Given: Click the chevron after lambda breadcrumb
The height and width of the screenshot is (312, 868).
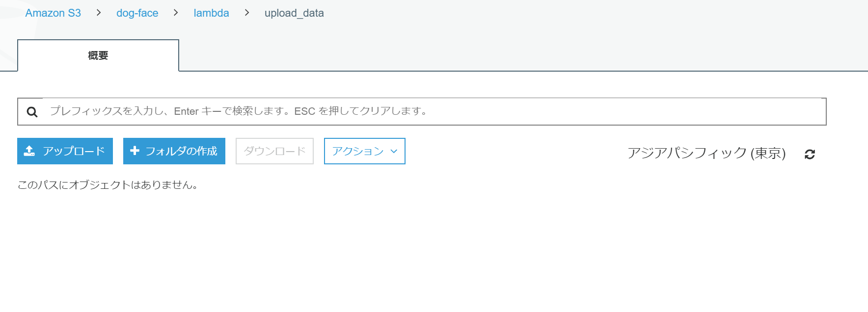Looking at the screenshot, I should click(x=247, y=13).
